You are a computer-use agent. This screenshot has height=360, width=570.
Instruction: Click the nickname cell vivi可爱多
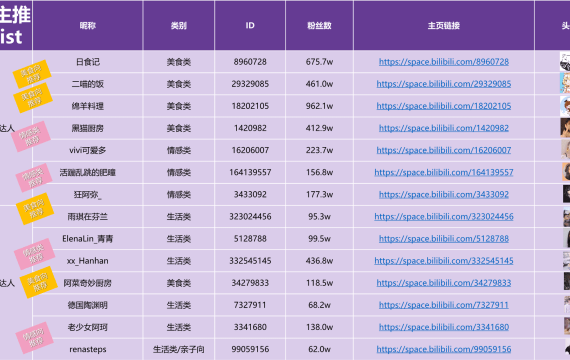[88, 150]
